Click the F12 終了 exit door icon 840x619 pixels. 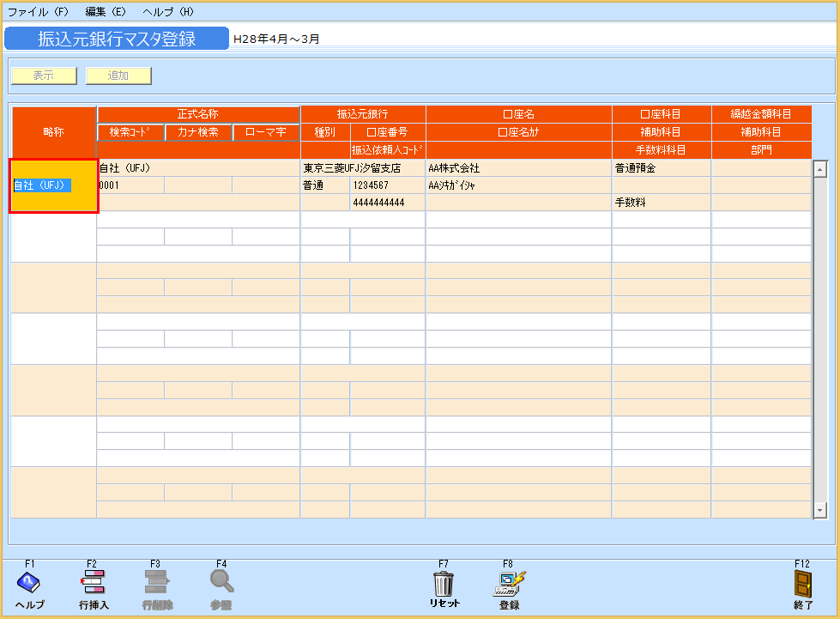point(802,583)
